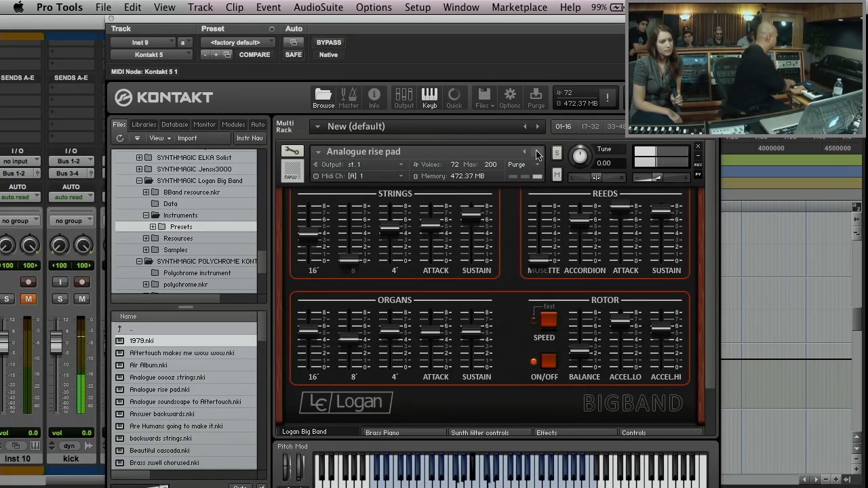Click the Purge icon in Kontakt toolbar
Viewport: 868px width, 488px height.
[536, 98]
